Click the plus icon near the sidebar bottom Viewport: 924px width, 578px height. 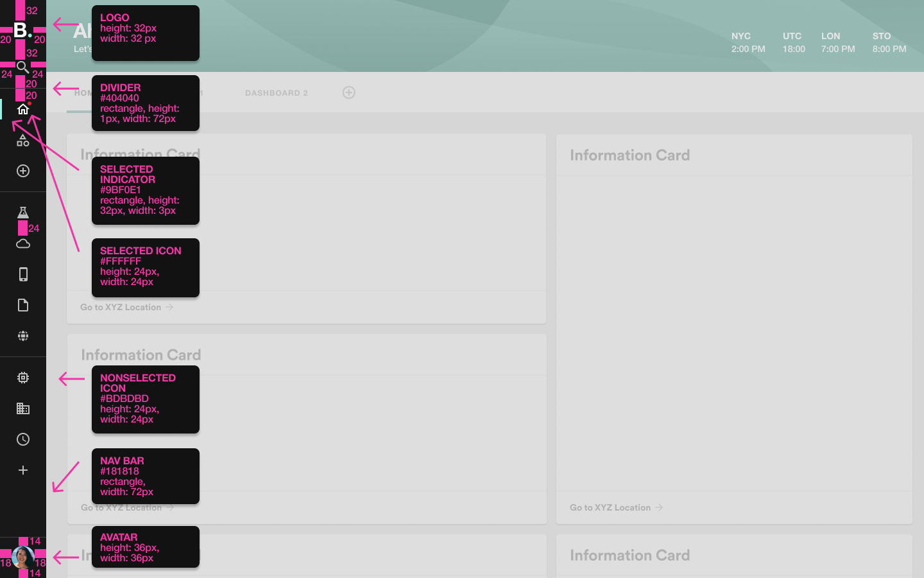tap(23, 469)
